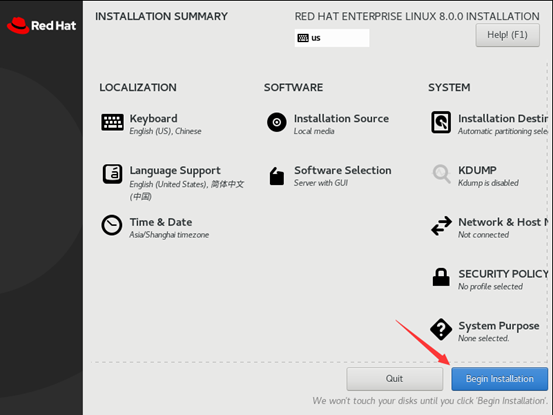Click the Red Hat logo

pyautogui.click(x=42, y=26)
